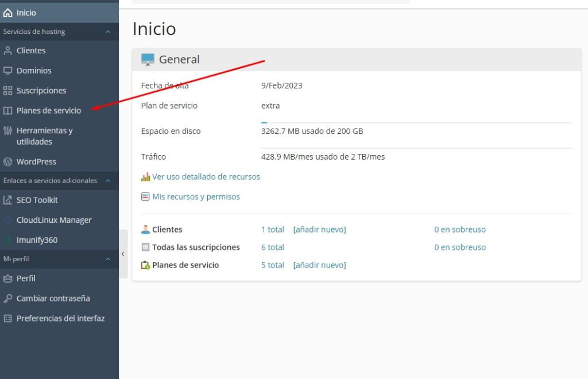The width and height of the screenshot is (588, 379).
Task: Click 3262.7 MB usado de 200 GB text
Action: click(312, 131)
